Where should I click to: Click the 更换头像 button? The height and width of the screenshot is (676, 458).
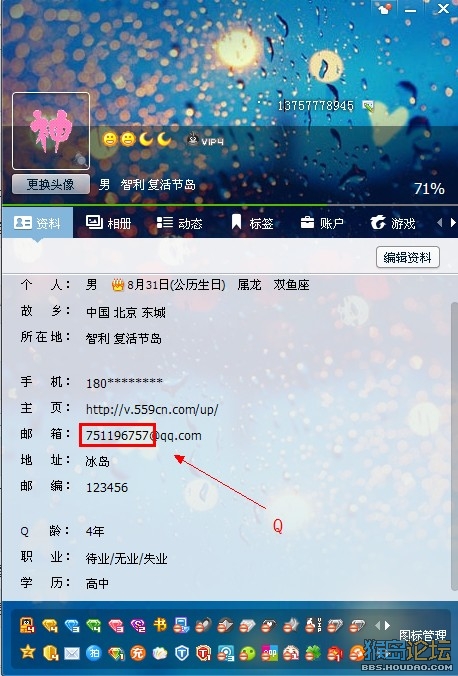[x=51, y=185]
